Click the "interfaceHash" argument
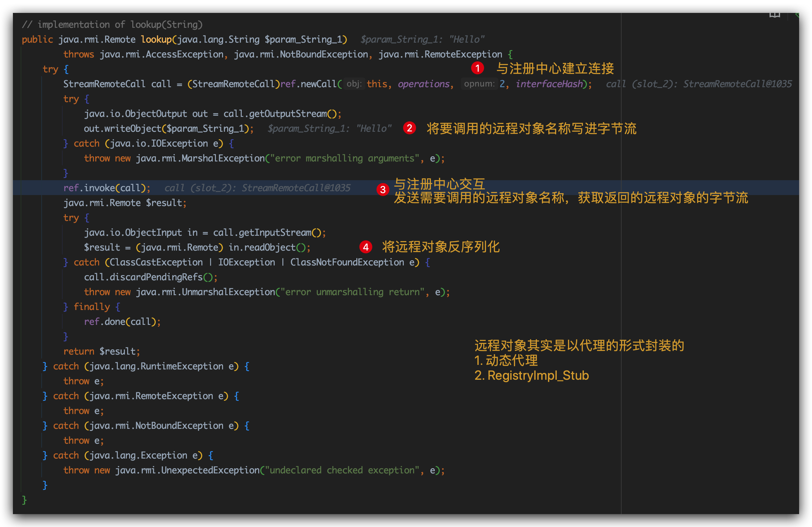812x527 pixels. 549,84
